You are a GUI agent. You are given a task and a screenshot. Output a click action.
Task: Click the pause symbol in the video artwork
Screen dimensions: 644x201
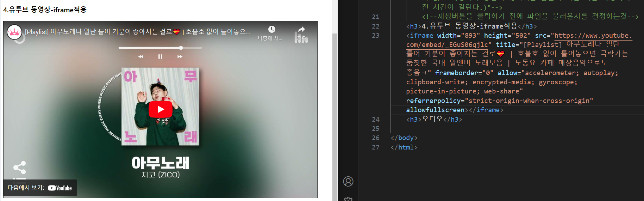[160, 56]
